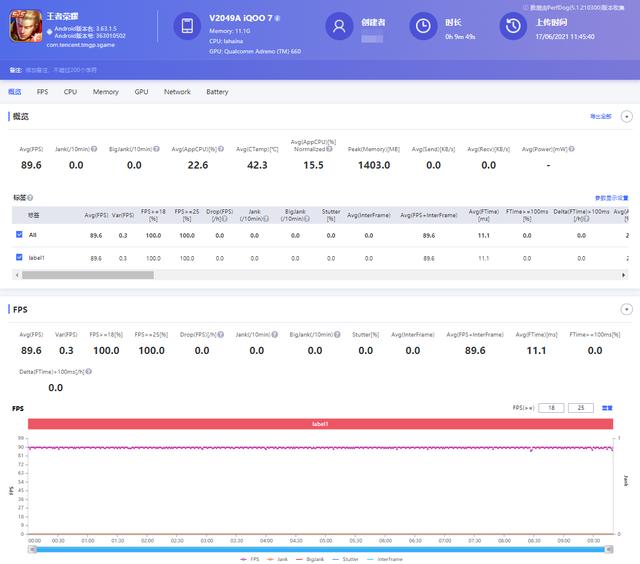Switch to the Network tab
The width and height of the screenshot is (640, 564).
pyautogui.click(x=177, y=92)
